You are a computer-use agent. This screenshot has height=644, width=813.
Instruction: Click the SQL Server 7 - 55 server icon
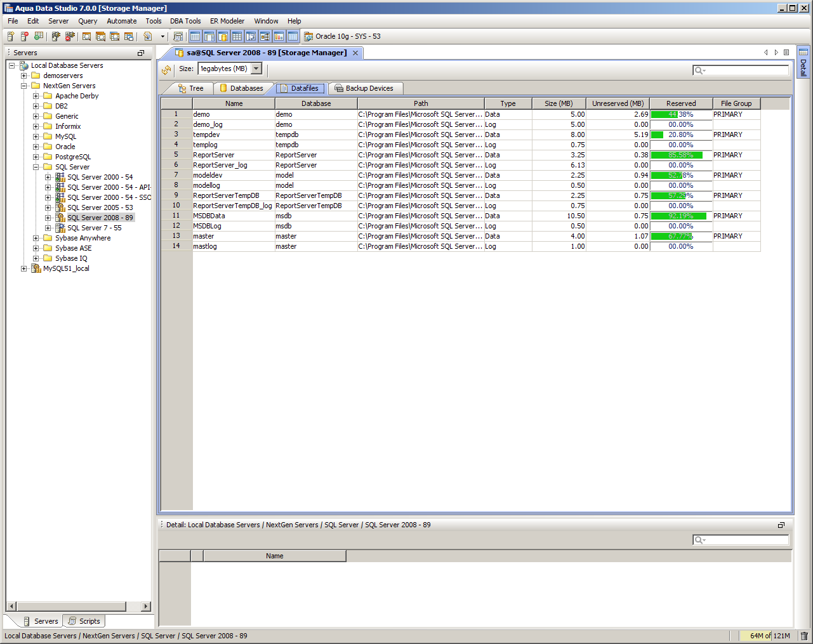click(x=60, y=228)
